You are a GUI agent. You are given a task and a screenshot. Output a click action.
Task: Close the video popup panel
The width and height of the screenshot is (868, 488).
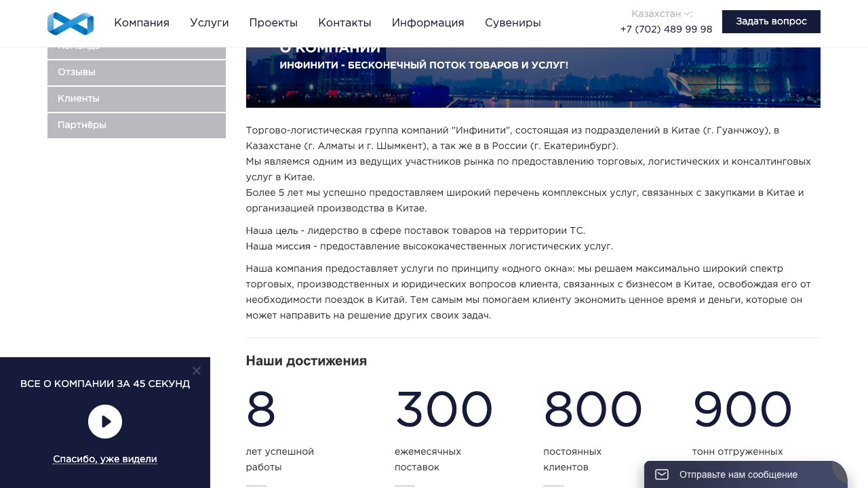click(197, 371)
